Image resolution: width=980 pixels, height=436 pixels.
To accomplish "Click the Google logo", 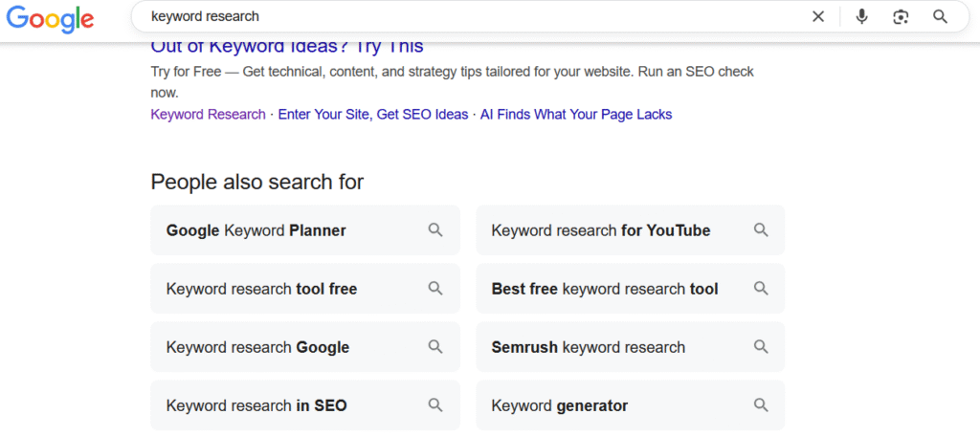I will 50,18.
